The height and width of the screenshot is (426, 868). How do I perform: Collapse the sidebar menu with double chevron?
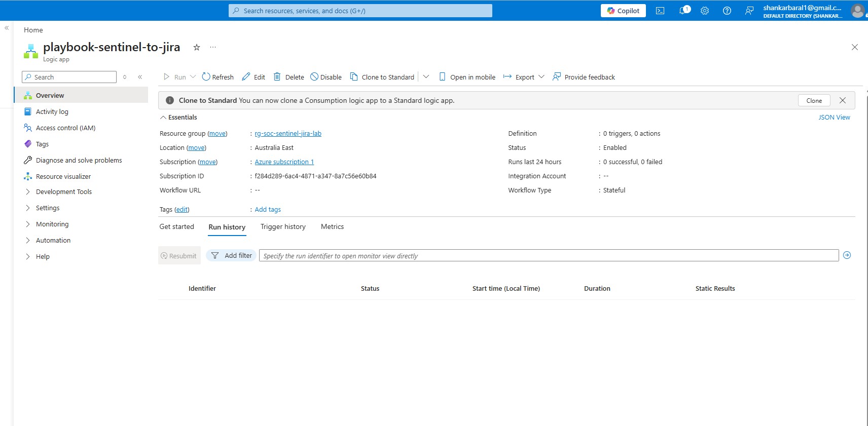pos(140,77)
